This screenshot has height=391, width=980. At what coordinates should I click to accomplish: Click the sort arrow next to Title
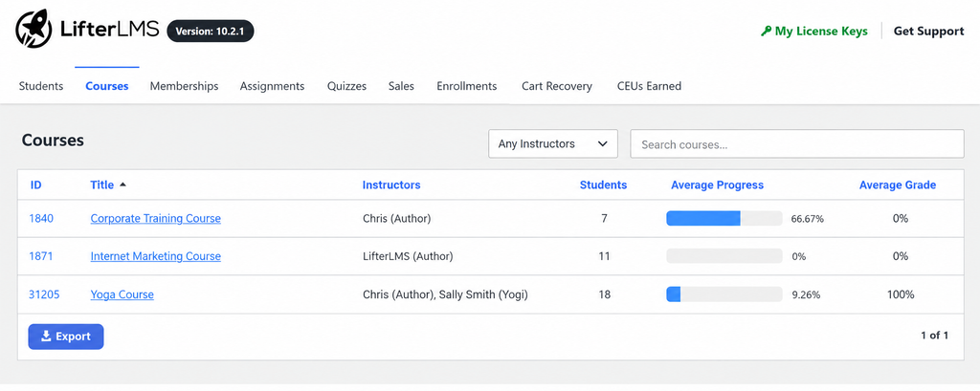pyautogui.click(x=122, y=185)
